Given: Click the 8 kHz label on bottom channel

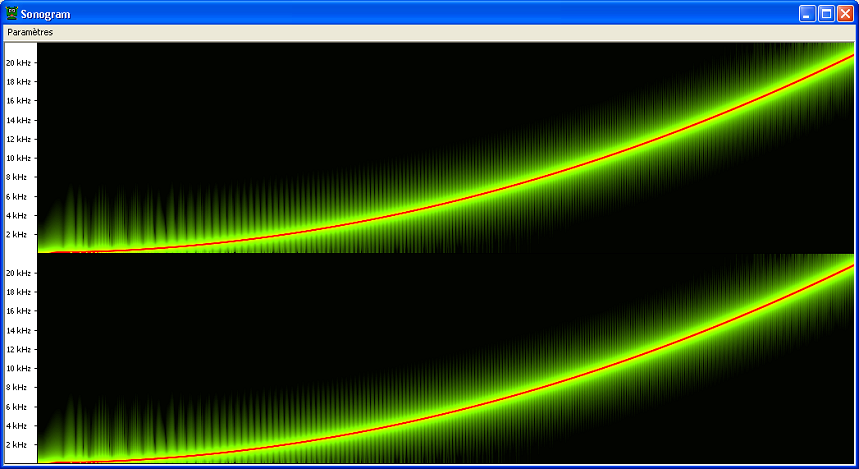Looking at the screenshot, I should click(x=16, y=387).
